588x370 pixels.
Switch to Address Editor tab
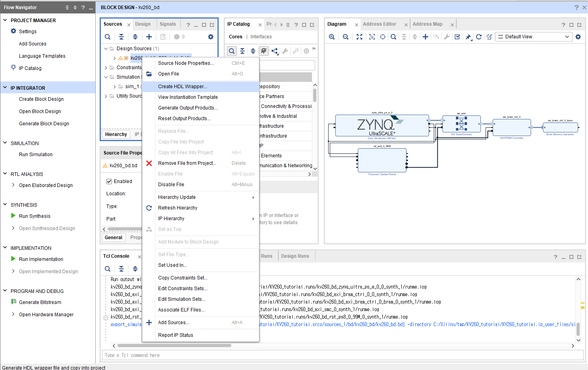point(380,24)
